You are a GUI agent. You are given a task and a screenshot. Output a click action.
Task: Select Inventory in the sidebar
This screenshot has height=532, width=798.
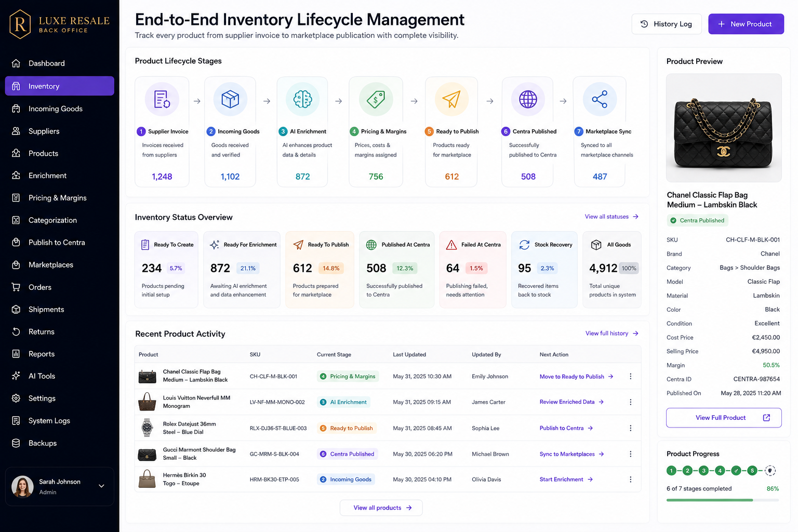coord(60,86)
